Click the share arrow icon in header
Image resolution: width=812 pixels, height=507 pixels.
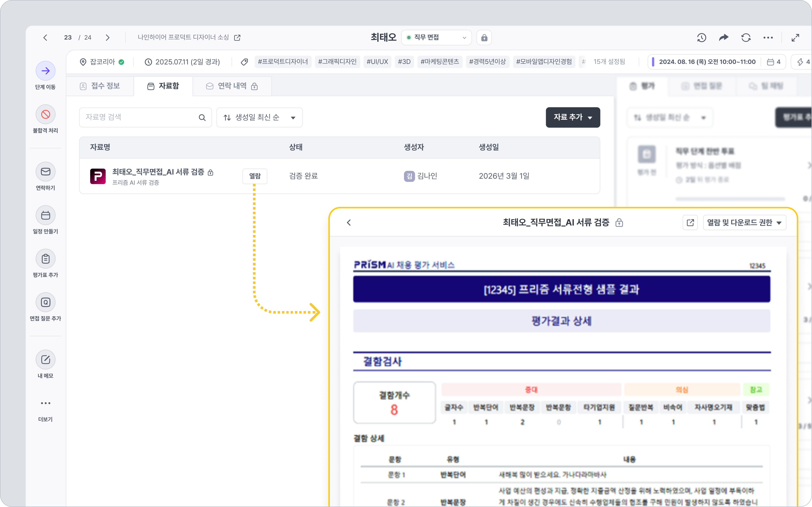(x=724, y=38)
